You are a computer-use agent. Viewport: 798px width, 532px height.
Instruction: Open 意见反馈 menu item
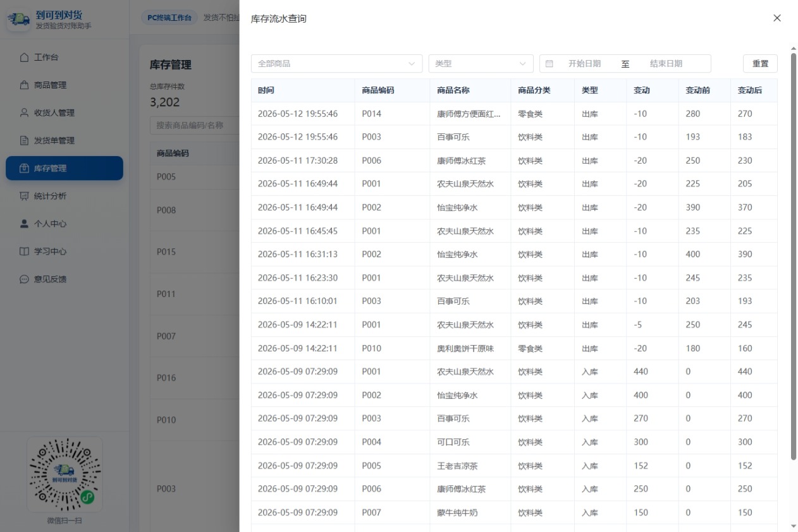coord(64,279)
